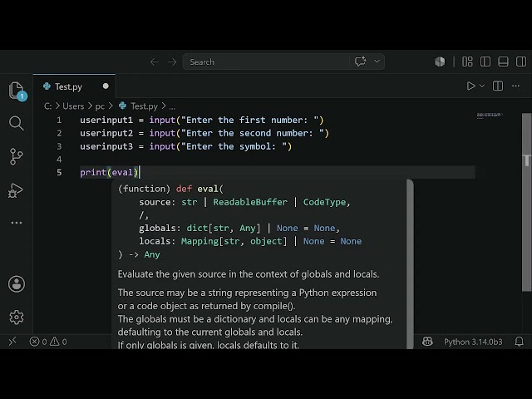Image resolution: width=532 pixels, height=399 pixels.
Task: Open Copilot status icon in status bar
Action: [427, 342]
